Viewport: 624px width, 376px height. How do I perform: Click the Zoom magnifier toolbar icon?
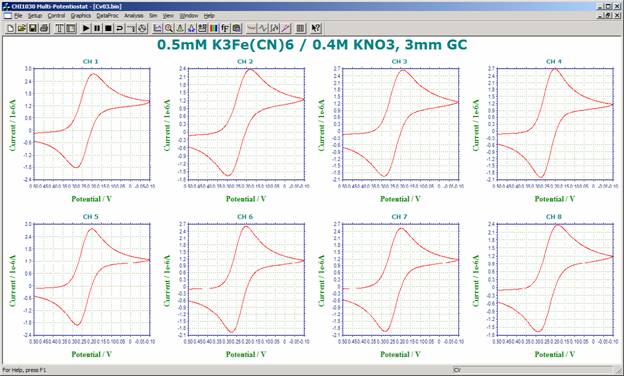coord(169,28)
